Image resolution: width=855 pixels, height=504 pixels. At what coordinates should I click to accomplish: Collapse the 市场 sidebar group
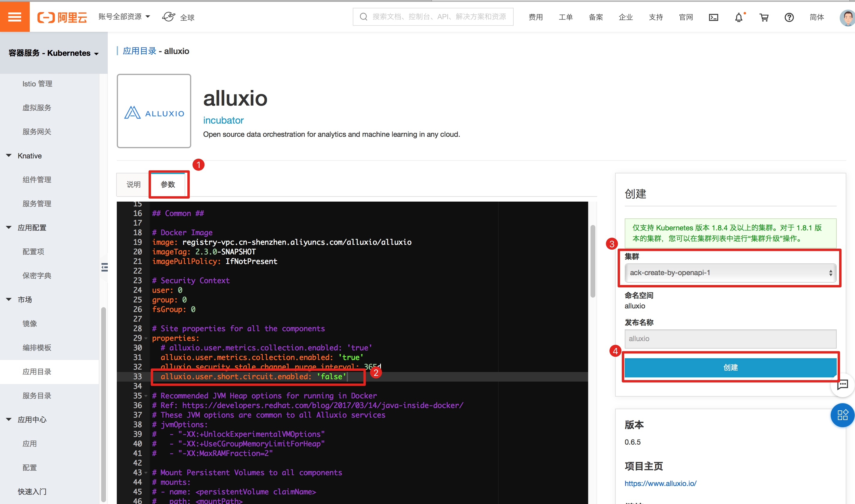click(x=9, y=299)
